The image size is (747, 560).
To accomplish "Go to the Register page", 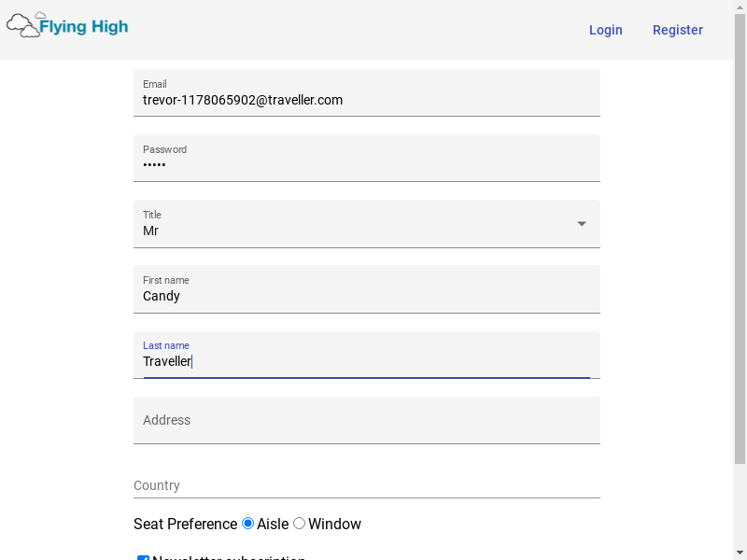I will point(677,30).
